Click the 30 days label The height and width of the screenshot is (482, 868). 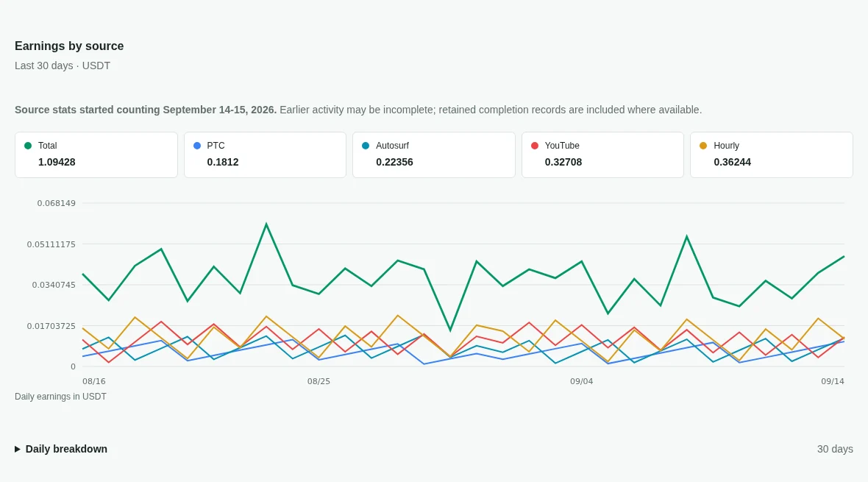coord(835,450)
